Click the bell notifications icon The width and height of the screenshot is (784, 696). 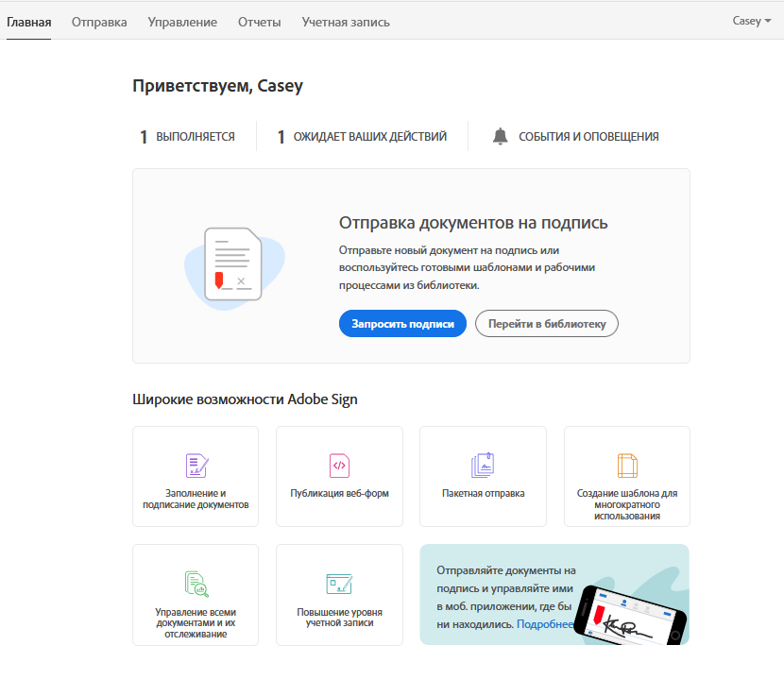coord(500,136)
